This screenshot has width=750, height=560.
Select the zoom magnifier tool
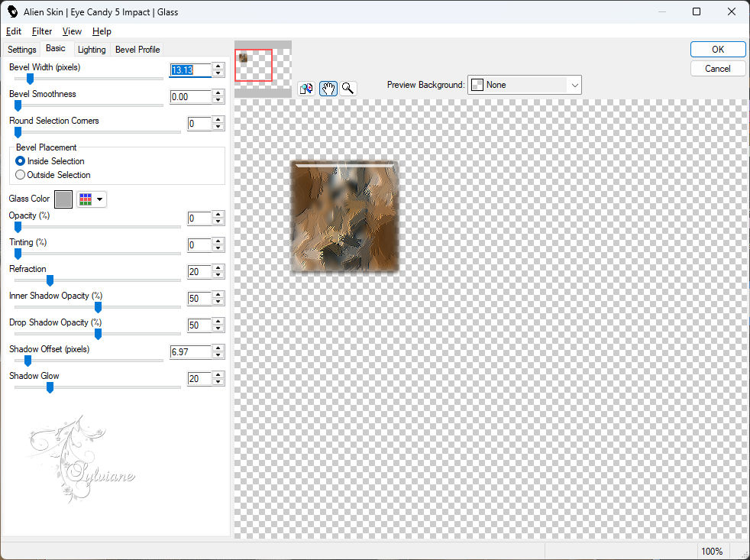pos(348,89)
